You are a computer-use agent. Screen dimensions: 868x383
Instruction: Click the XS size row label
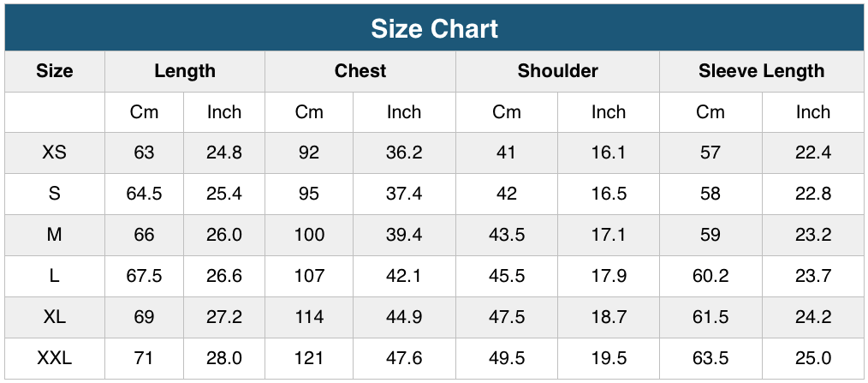point(55,153)
